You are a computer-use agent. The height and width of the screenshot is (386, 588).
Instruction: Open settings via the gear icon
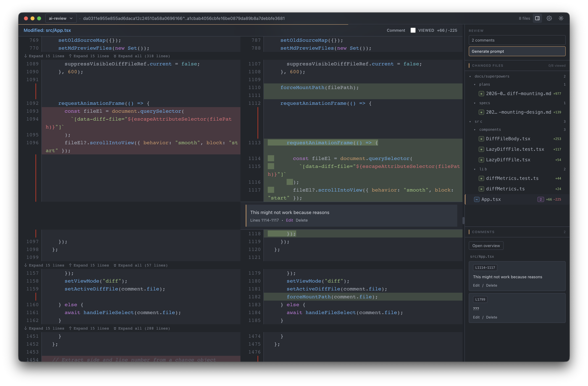point(549,18)
